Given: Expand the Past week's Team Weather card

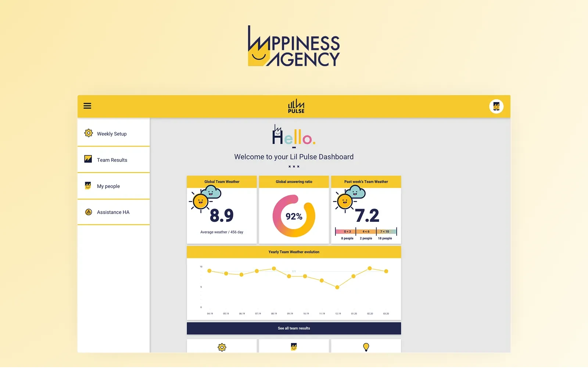Looking at the screenshot, I should point(366,181).
